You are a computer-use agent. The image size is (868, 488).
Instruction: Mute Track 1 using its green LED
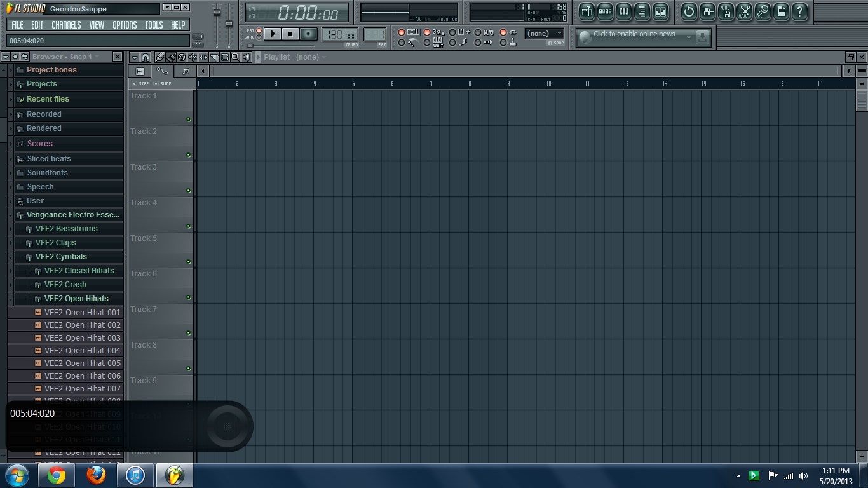tap(188, 119)
